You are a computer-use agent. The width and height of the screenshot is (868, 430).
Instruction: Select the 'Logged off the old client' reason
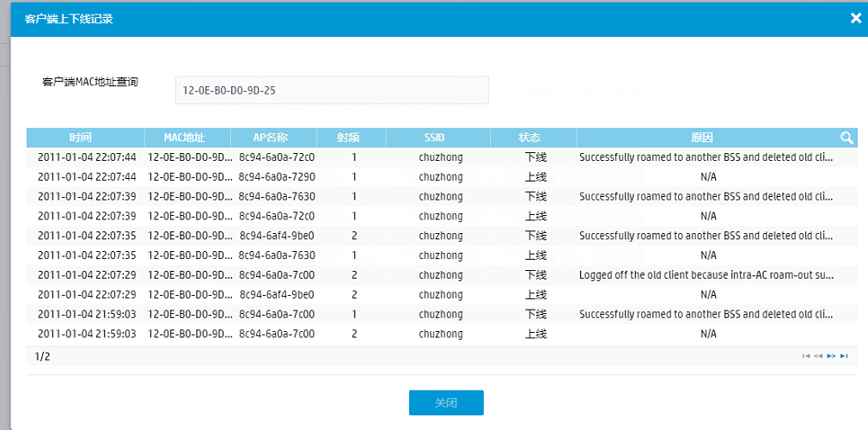tap(706, 275)
